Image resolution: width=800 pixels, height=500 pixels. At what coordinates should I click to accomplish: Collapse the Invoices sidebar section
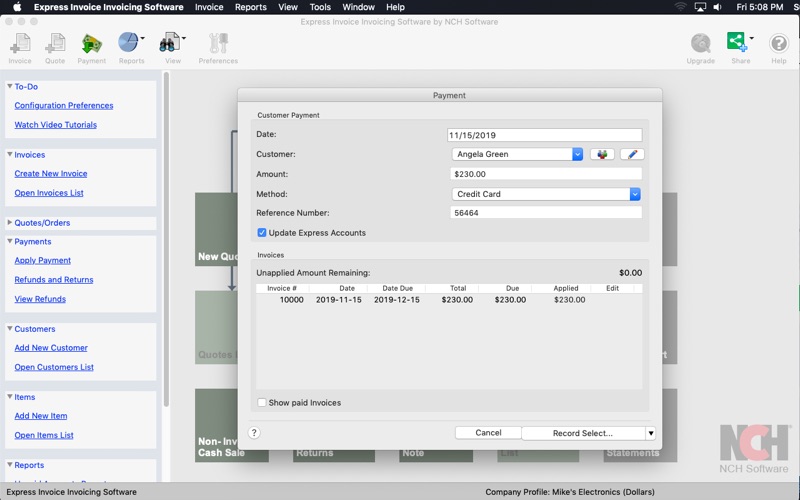click(x=10, y=154)
